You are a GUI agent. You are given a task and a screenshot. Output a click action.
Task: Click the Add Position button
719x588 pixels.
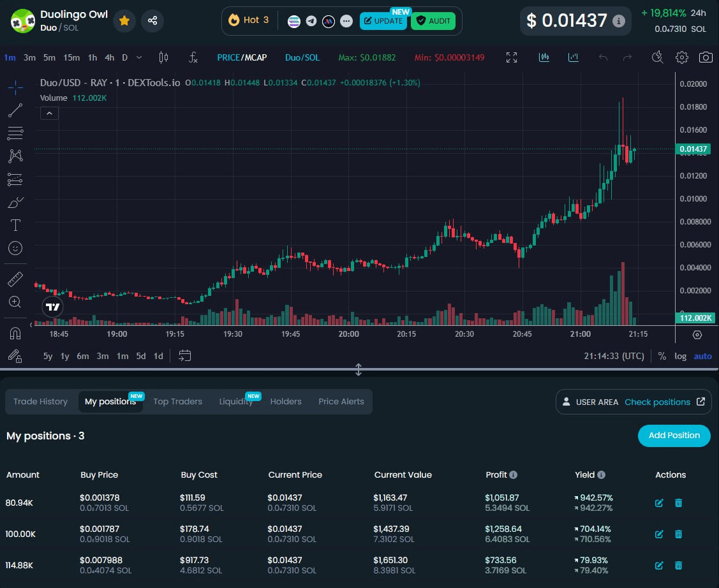(674, 436)
